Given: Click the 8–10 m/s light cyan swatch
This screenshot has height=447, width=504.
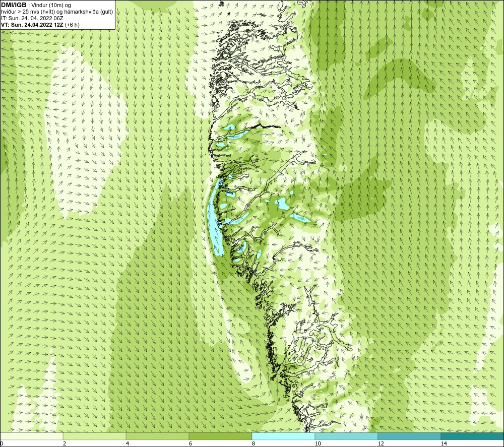Looking at the screenshot, I should coord(283,436).
